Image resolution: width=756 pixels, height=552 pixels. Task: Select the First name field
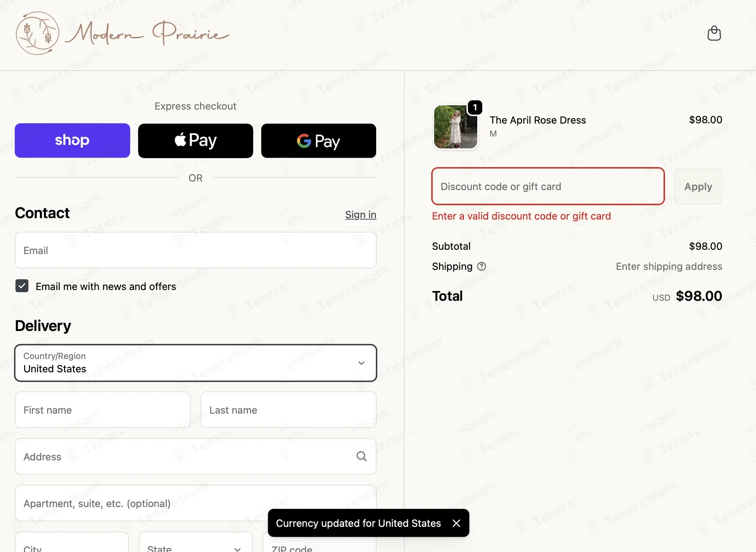103,410
